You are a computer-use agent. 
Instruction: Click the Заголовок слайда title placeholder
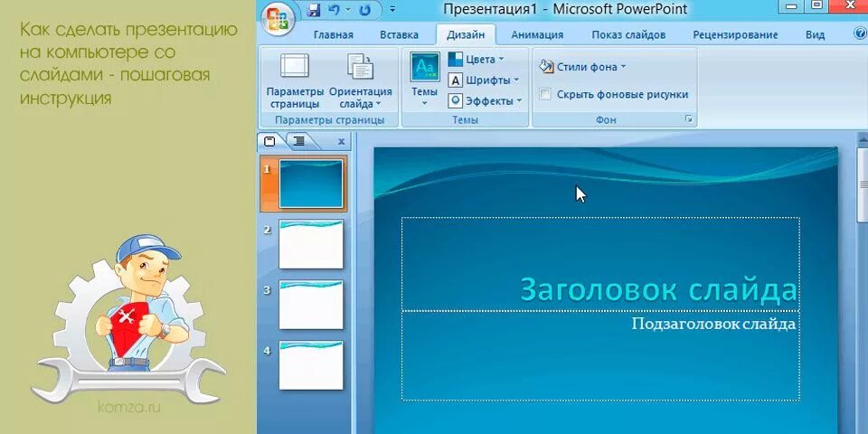point(600,264)
